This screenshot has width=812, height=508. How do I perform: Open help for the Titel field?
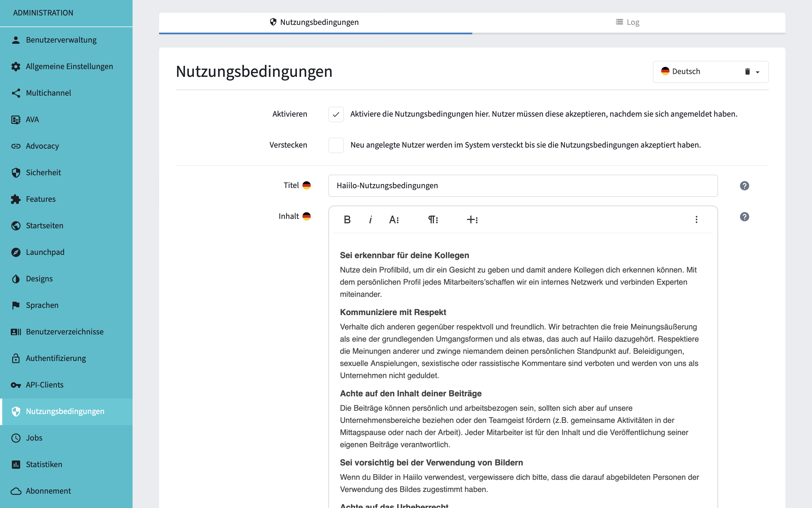[x=744, y=186]
